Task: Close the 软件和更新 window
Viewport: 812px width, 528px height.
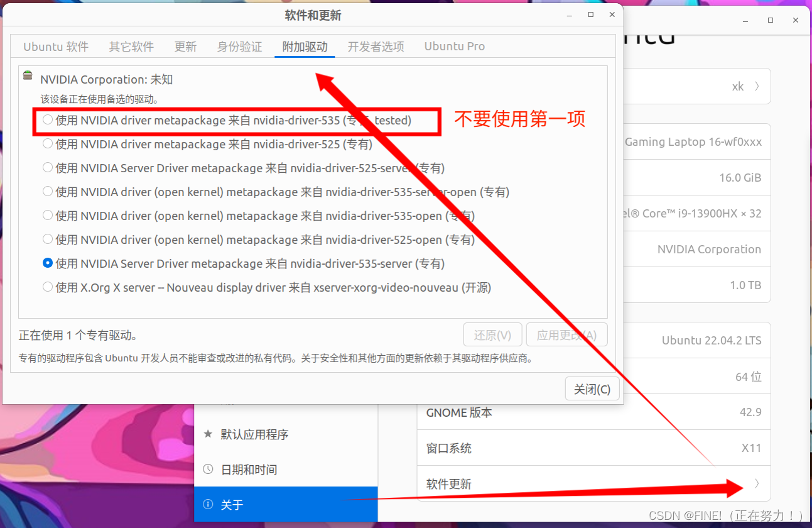Action: [612, 14]
